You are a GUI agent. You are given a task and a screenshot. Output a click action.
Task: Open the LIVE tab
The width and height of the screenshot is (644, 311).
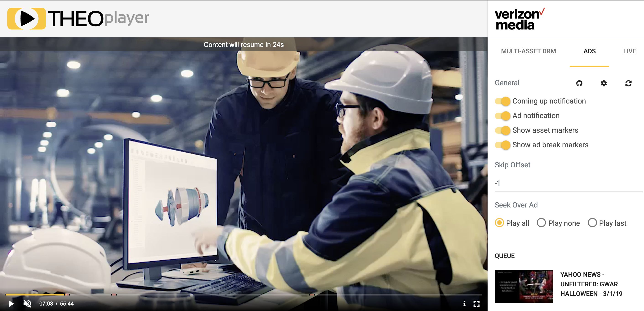629,51
